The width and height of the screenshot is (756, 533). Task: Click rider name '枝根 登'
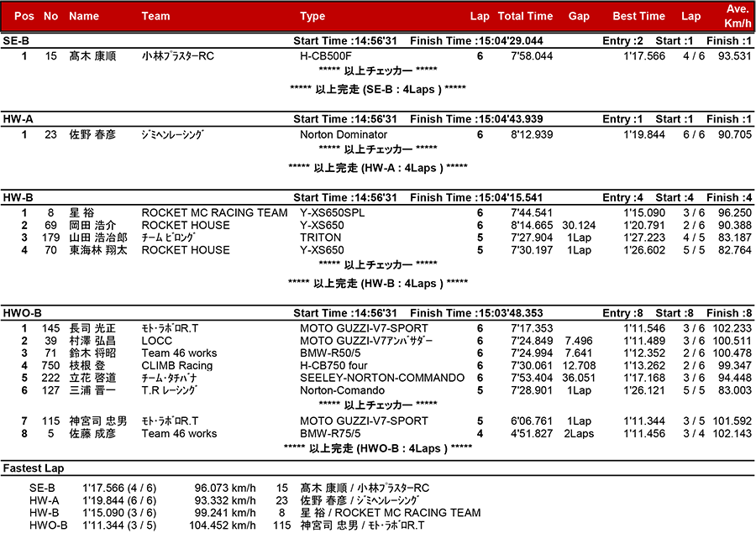[x=87, y=366]
